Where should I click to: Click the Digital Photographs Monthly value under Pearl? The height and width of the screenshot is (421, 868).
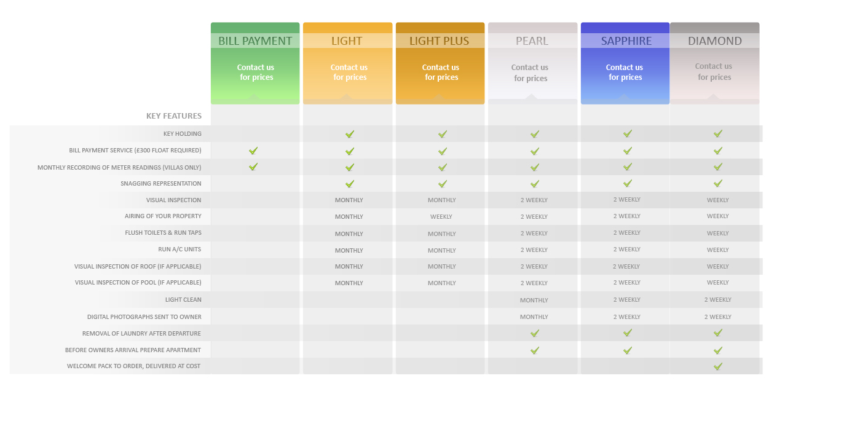[x=534, y=317]
